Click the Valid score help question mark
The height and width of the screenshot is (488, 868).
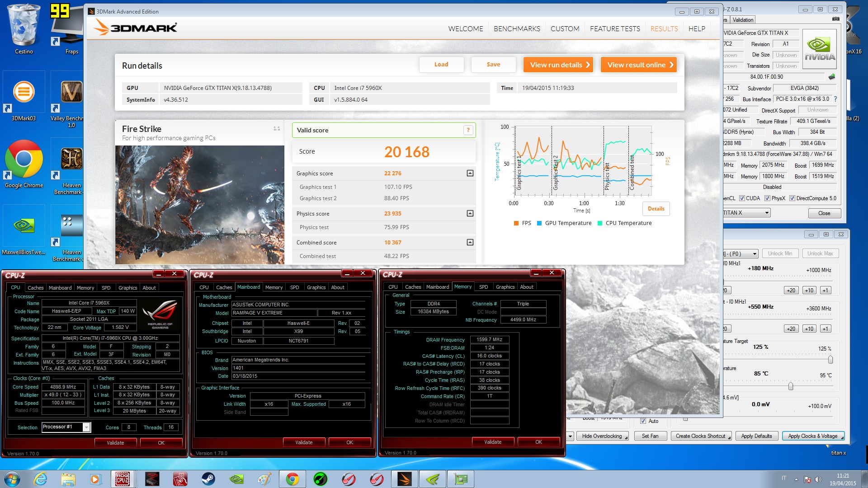468,130
